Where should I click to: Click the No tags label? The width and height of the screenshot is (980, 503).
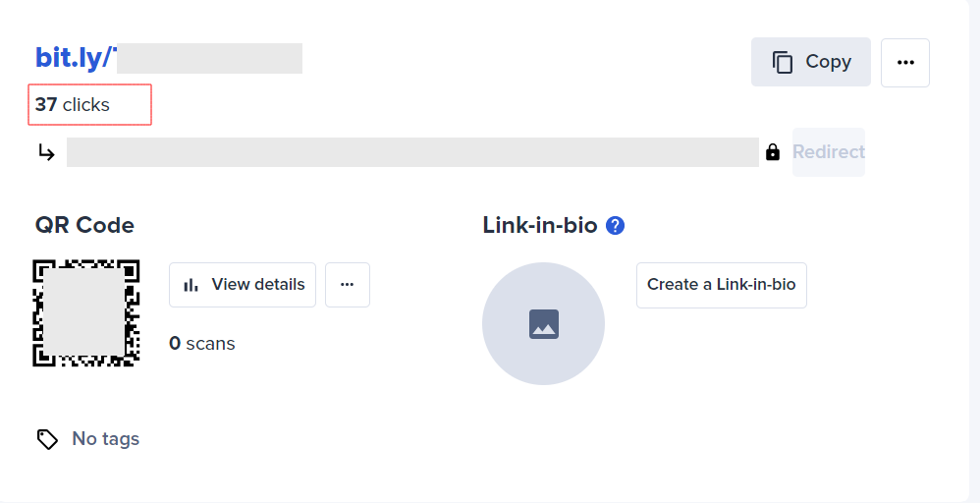pos(106,439)
